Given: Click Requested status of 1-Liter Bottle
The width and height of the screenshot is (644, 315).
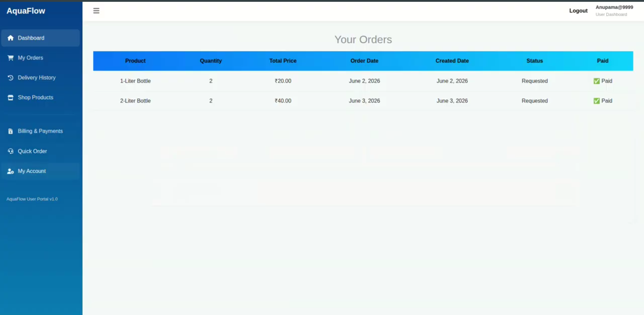Looking at the screenshot, I should (534, 81).
